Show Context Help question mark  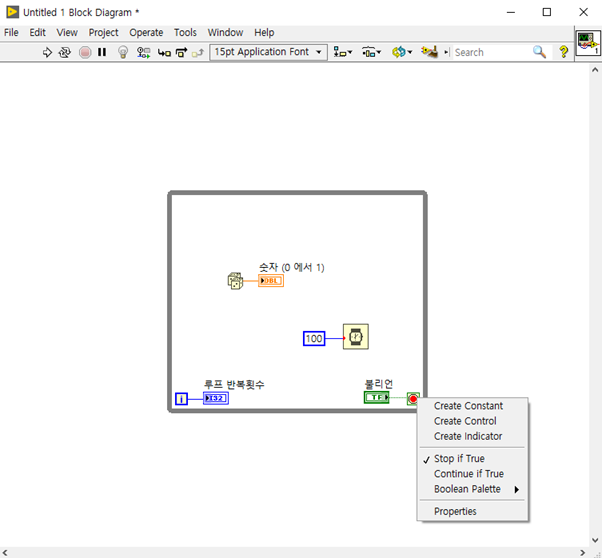click(x=564, y=52)
